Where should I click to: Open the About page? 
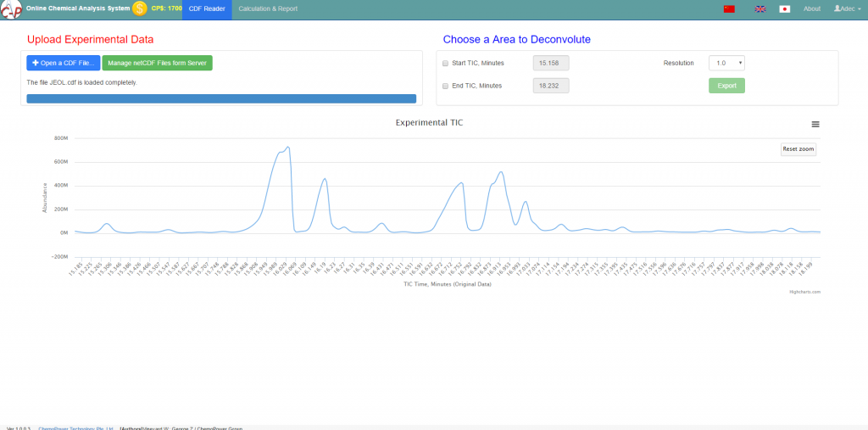point(811,8)
